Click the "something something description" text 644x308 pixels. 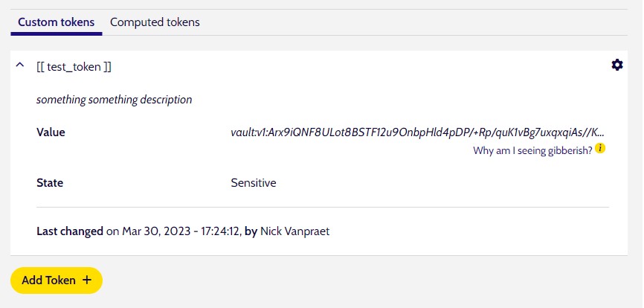click(x=115, y=100)
